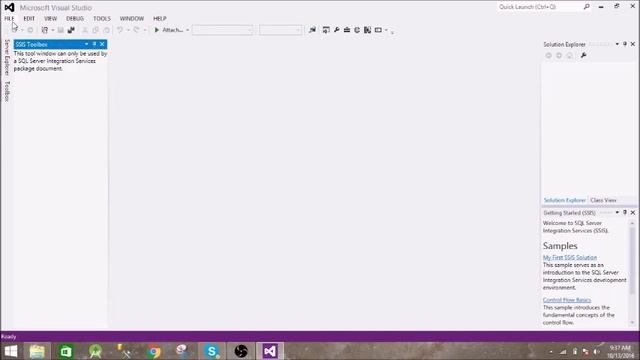
Task: Open Google Chrome from the taskbar
Action: click(154, 351)
